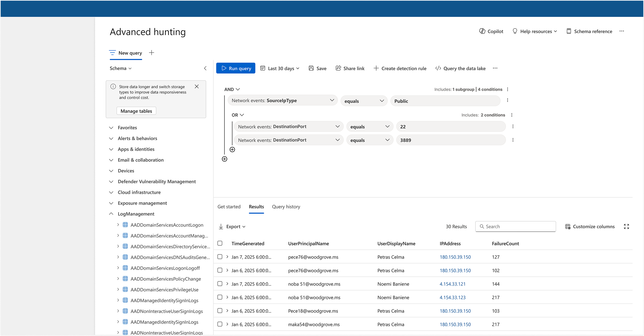Click the Manage tables button
644x336 pixels.
click(136, 111)
